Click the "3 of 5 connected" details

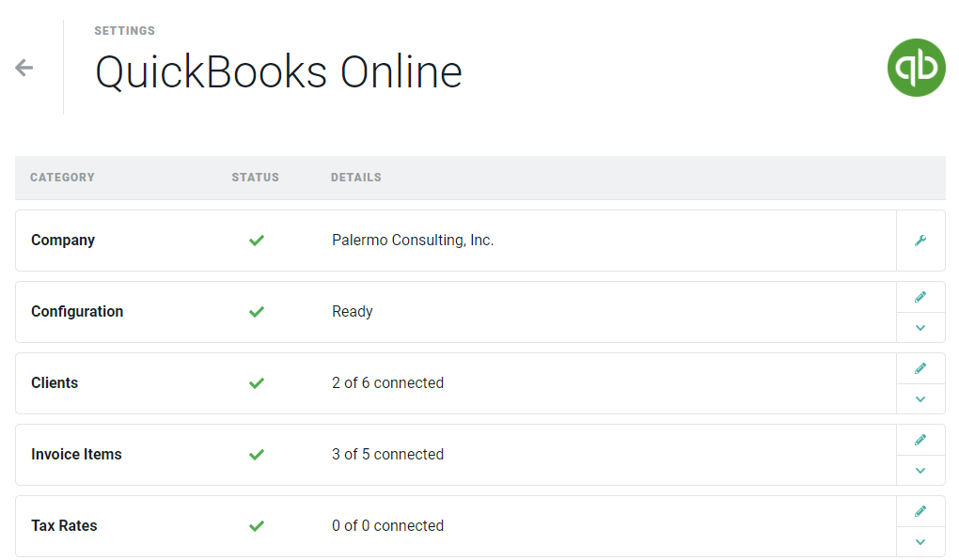click(x=387, y=455)
